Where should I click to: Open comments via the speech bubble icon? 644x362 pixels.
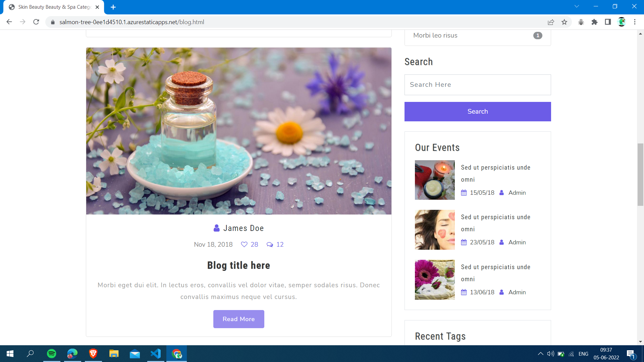point(270,244)
